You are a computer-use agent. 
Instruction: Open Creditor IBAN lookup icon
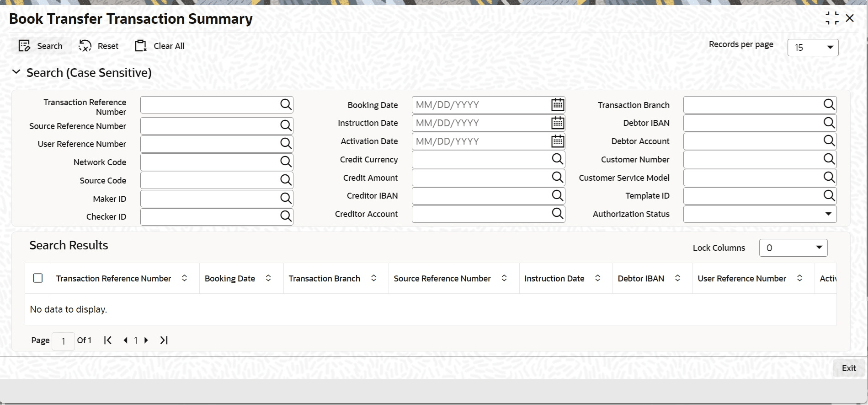[557, 195]
